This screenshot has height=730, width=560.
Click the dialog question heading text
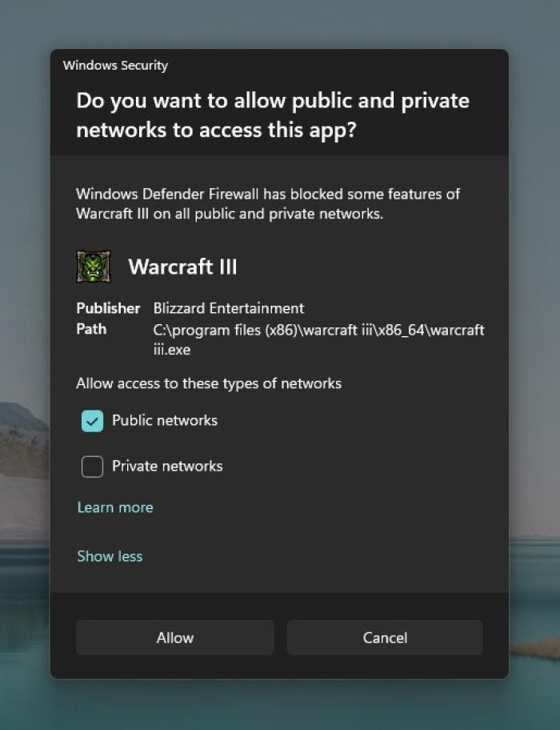click(272, 114)
